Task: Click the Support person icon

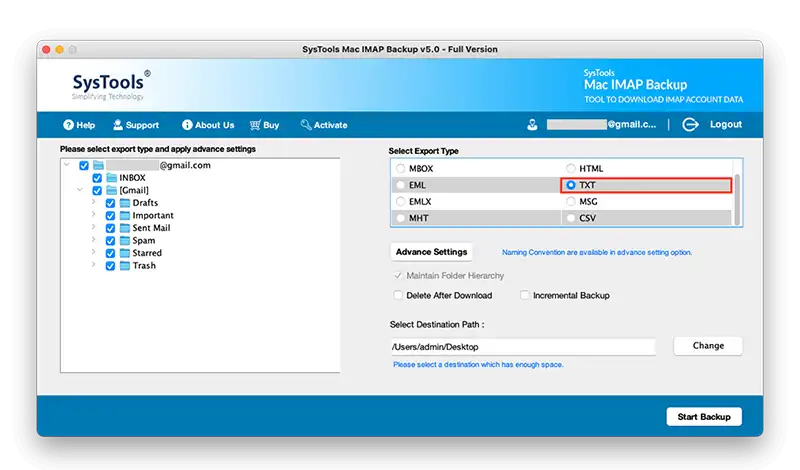Action: click(x=118, y=125)
